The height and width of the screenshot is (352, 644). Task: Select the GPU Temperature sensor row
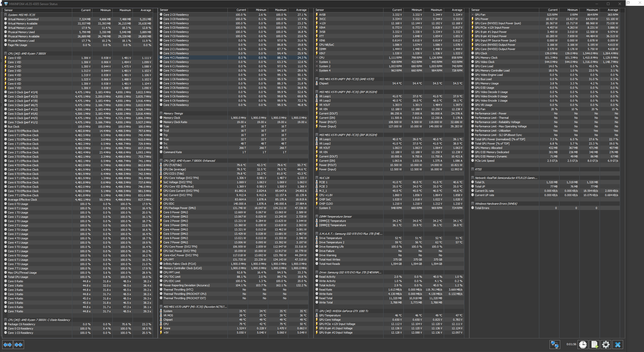pos(330,315)
